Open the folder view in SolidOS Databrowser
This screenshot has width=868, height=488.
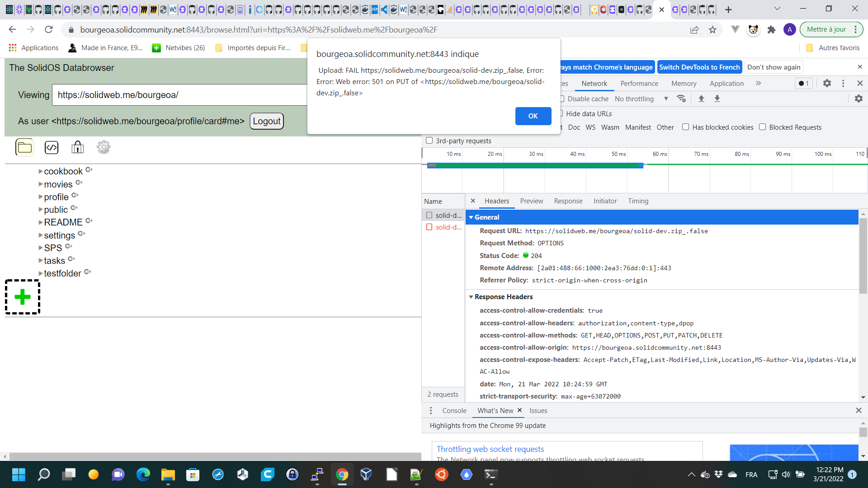tap(24, 147)
